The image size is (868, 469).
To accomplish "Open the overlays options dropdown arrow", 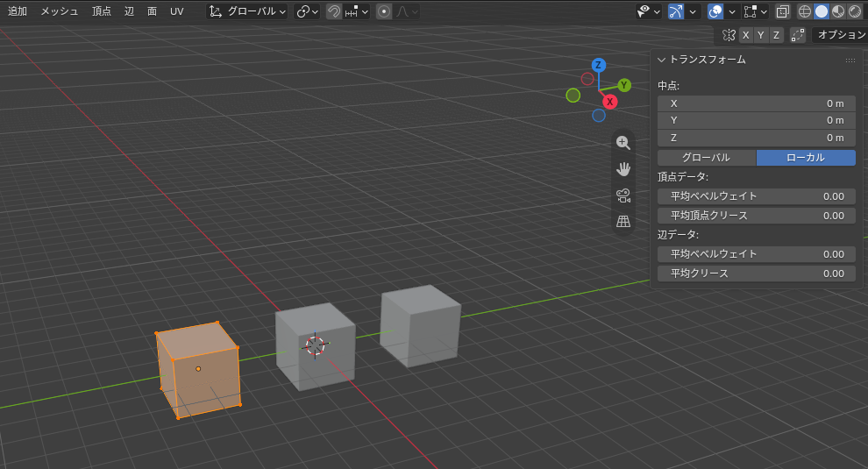I will 732,11.
